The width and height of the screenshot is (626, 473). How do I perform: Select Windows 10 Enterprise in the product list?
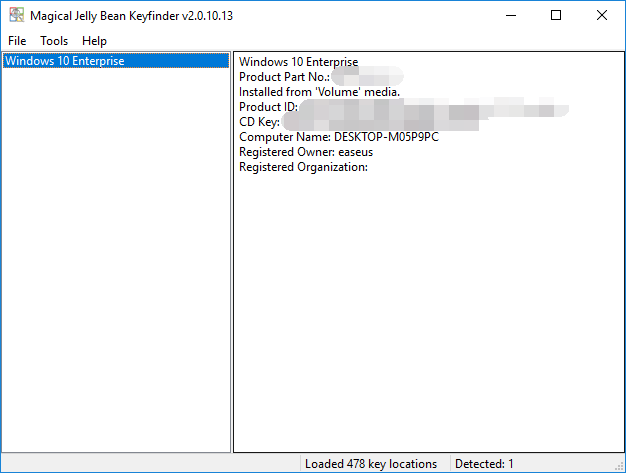tap(65, 61)
